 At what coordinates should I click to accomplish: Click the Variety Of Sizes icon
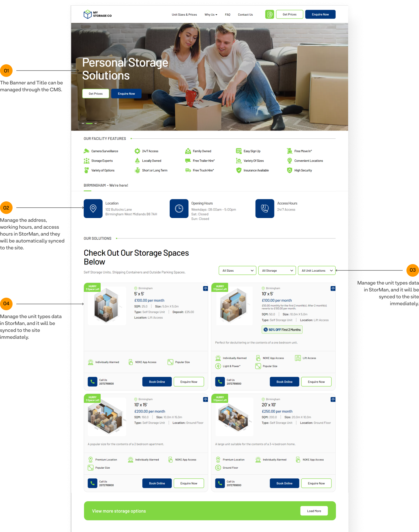tap(239, 161)
